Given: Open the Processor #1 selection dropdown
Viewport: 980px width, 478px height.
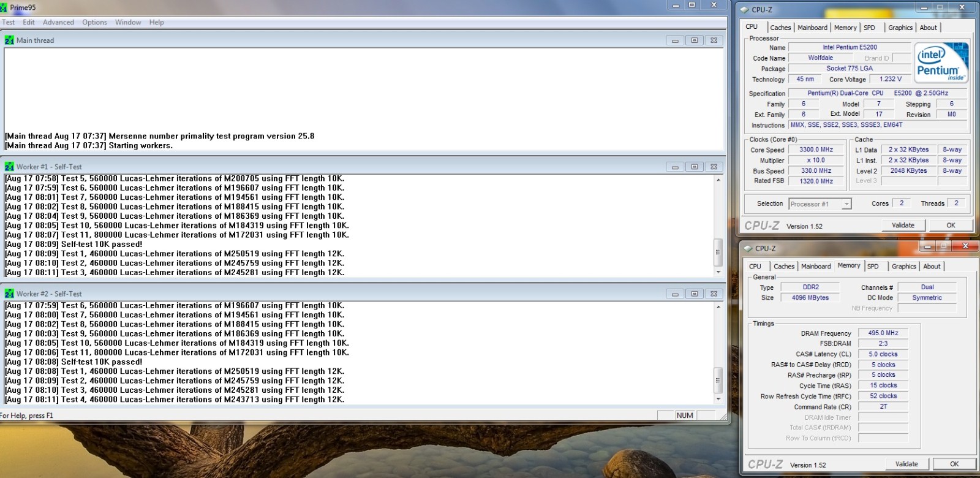Looking at the screenshot, I should [820, 204].
